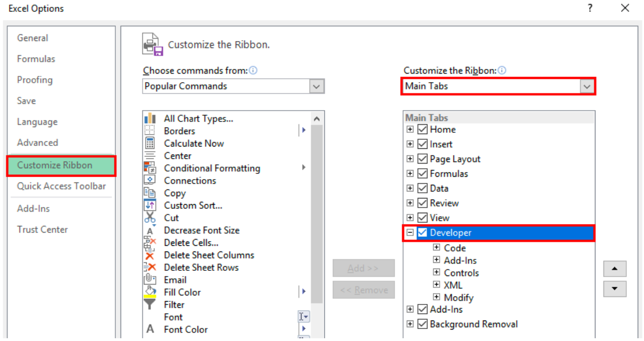Uncheck the Developer tab checkbox
Viewport: 644px width, 341px height.
(x=422, y=233)
